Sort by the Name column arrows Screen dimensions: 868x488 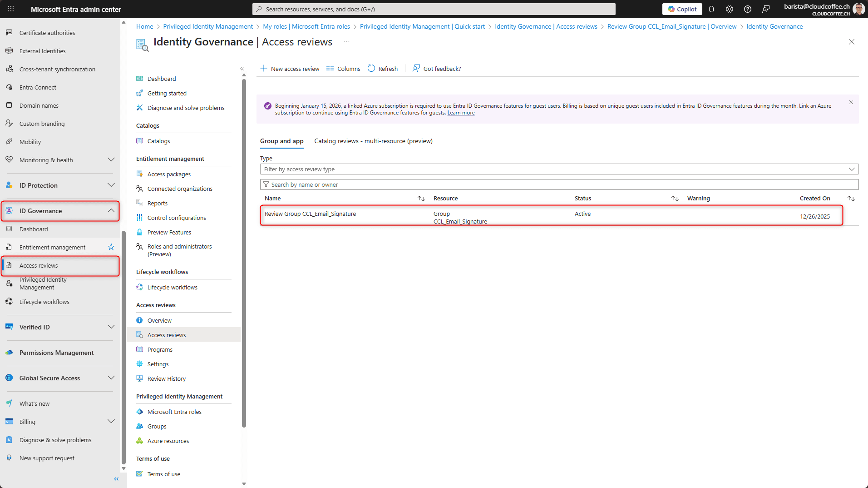(421, 199)
